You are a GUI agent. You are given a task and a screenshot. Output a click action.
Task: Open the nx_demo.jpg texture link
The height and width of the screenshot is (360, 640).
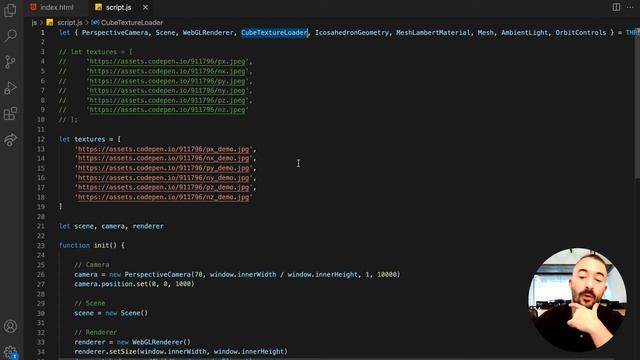click(x=163, y=158)
